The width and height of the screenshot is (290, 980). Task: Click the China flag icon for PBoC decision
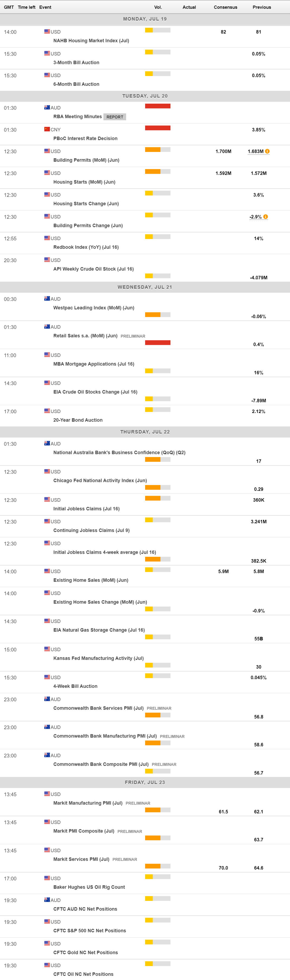[x=47, y=129]
